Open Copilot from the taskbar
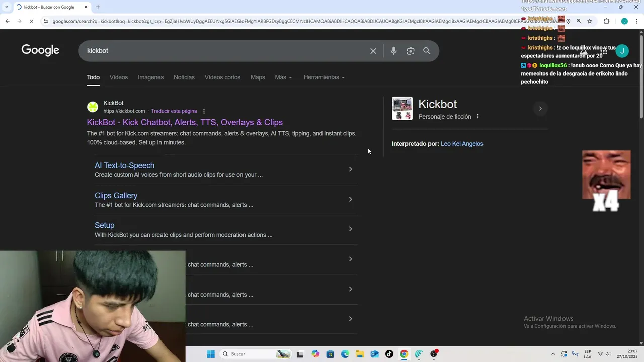 click(315, 354)
